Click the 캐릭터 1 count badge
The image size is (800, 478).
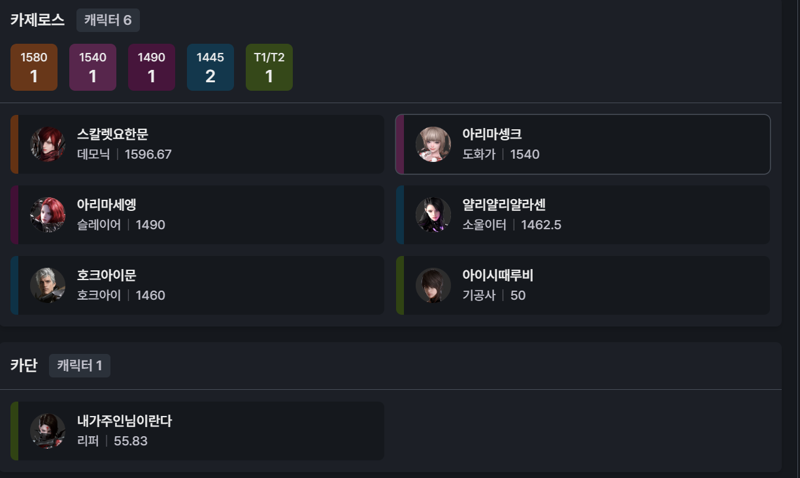click(80, 365)
